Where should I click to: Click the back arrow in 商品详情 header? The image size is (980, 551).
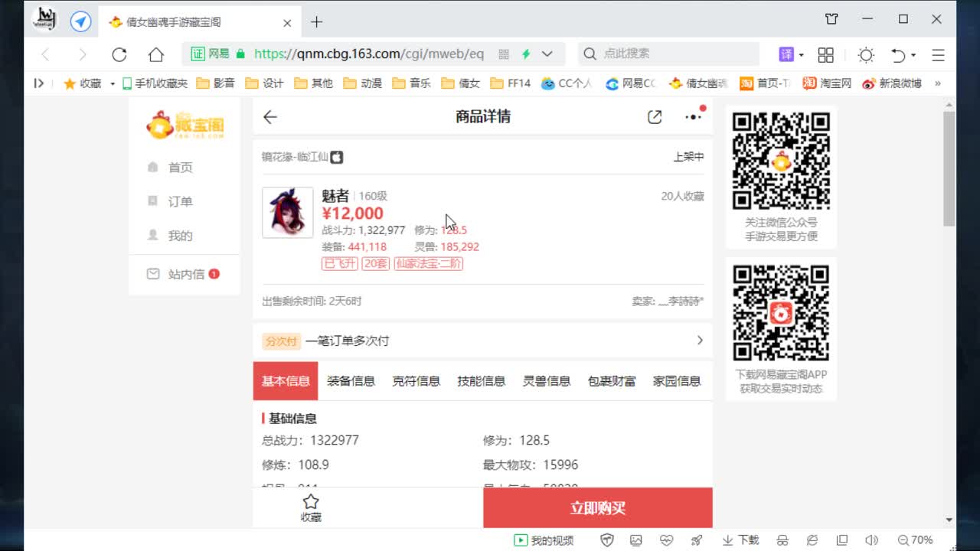click(270, 117)
